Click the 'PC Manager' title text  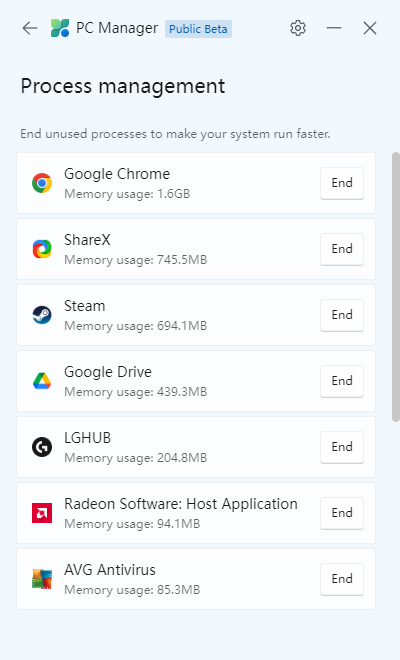coord(117,28)
